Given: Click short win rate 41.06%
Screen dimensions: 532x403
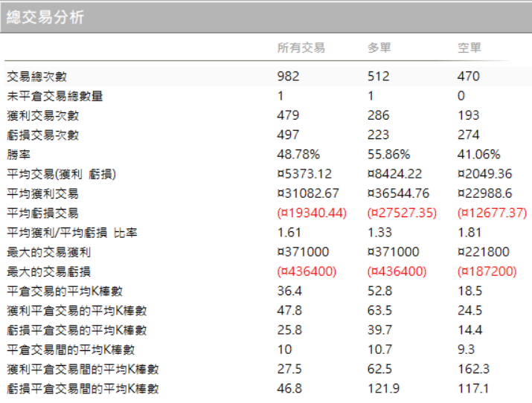Looking at the screenshot, I should [x=478, y=155].
